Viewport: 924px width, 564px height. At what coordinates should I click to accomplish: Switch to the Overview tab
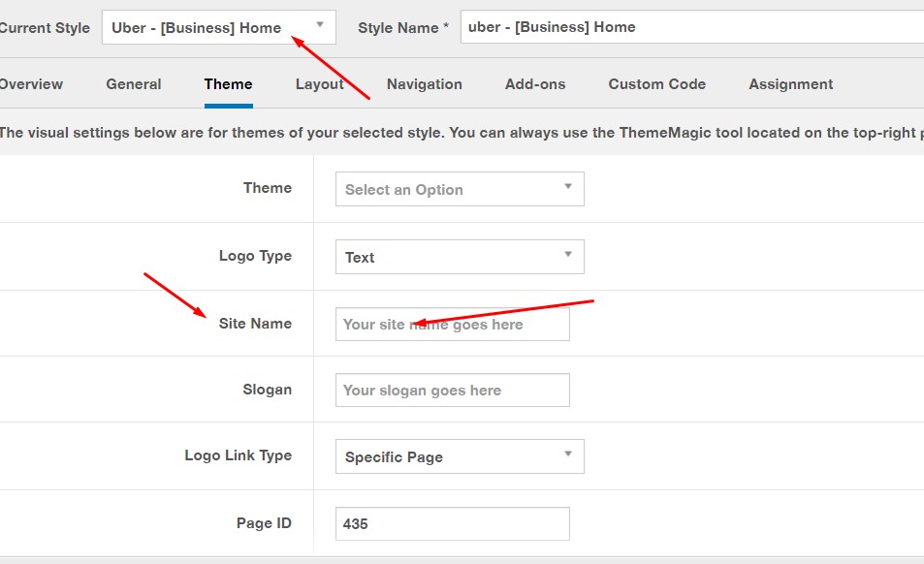(31, 84)
